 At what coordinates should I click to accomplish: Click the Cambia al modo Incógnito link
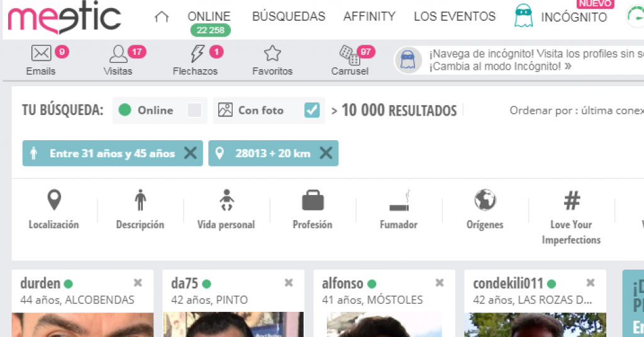[500, 66]
